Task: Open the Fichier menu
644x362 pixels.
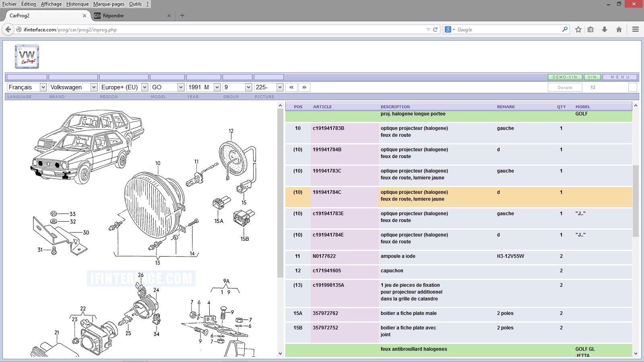Action: click(x=10, y=4)
